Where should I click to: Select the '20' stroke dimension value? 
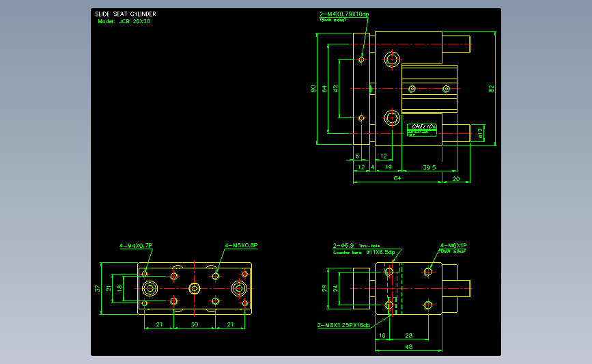[x=456, y=179]
